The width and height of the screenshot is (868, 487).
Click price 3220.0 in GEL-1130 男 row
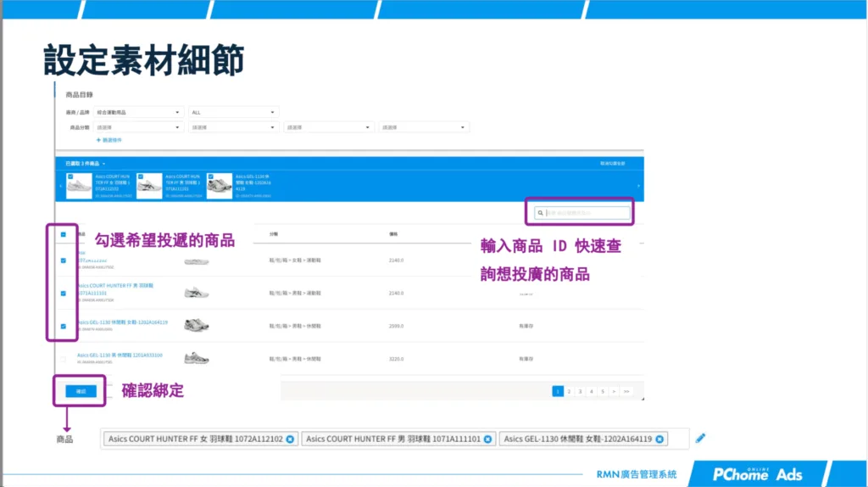tap(397, 359)
